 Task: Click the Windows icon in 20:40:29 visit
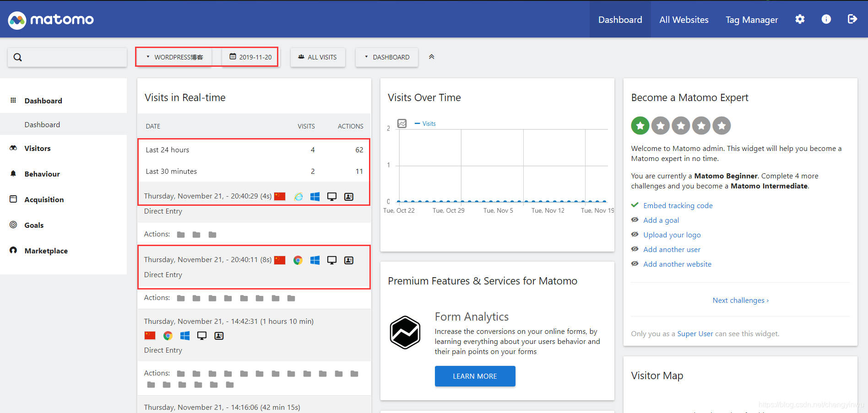[x=315, y=197]
